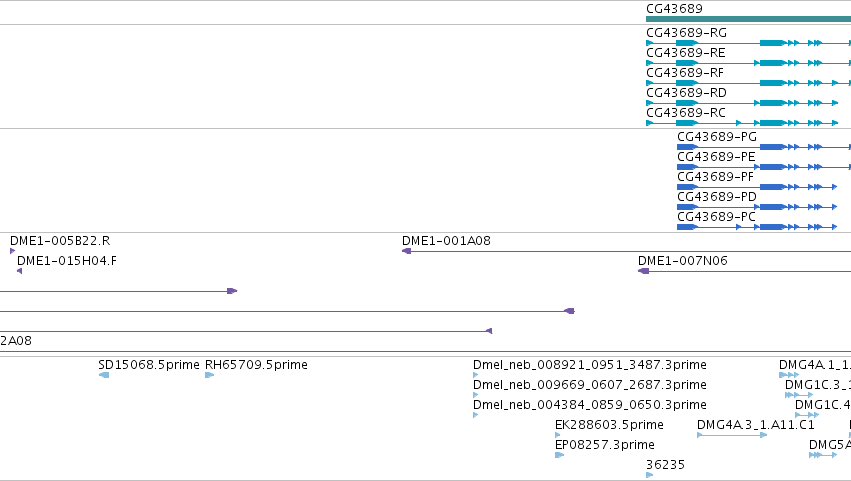Click the EP08257.3prime label

605,445
